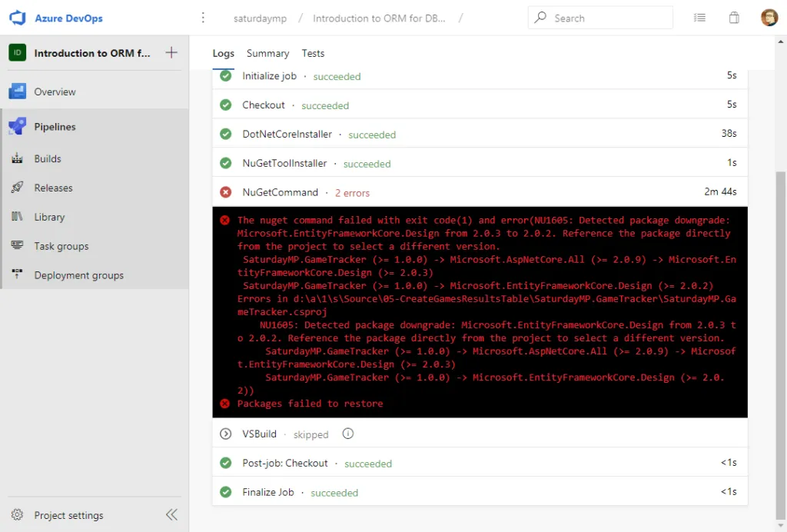The width and height of the screenshot is (787, 532).
Task: Click the Pipelines rocket icon
Action: click(x=17, y=126)
